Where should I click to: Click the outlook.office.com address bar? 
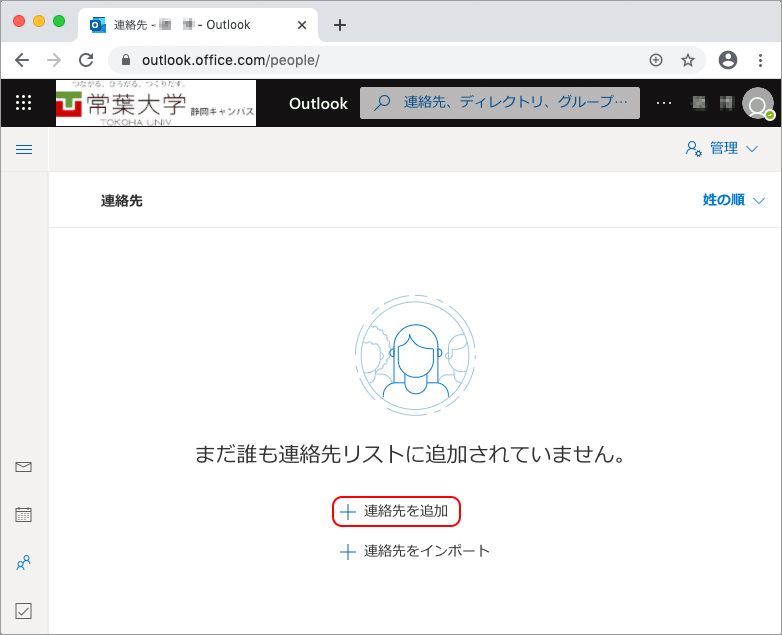click(380, 60)
